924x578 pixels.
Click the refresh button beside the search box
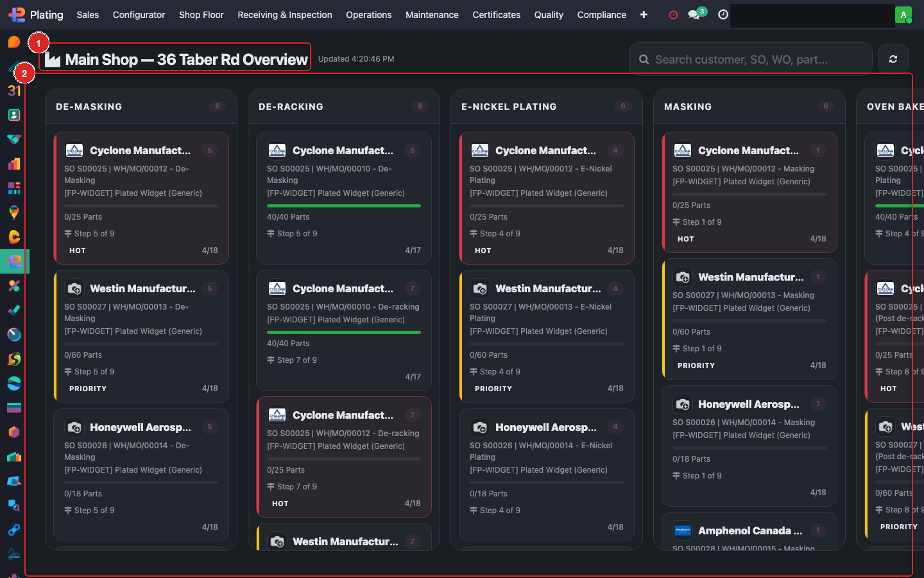893,59
